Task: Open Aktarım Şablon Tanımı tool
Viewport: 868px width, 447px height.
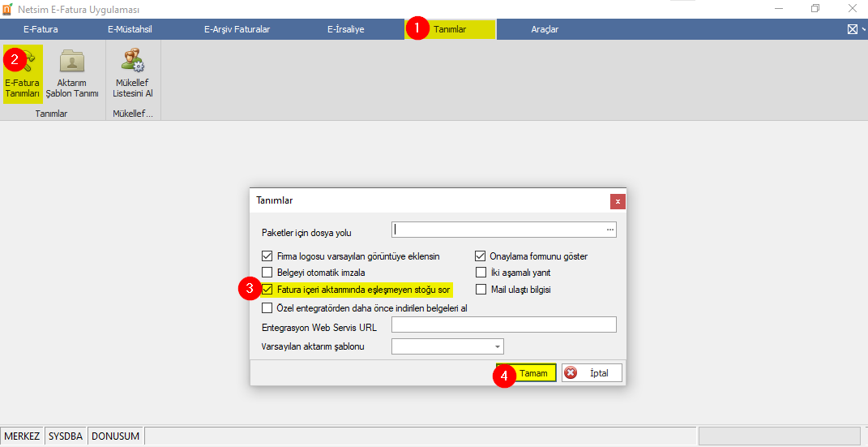Action: (72, 74)
